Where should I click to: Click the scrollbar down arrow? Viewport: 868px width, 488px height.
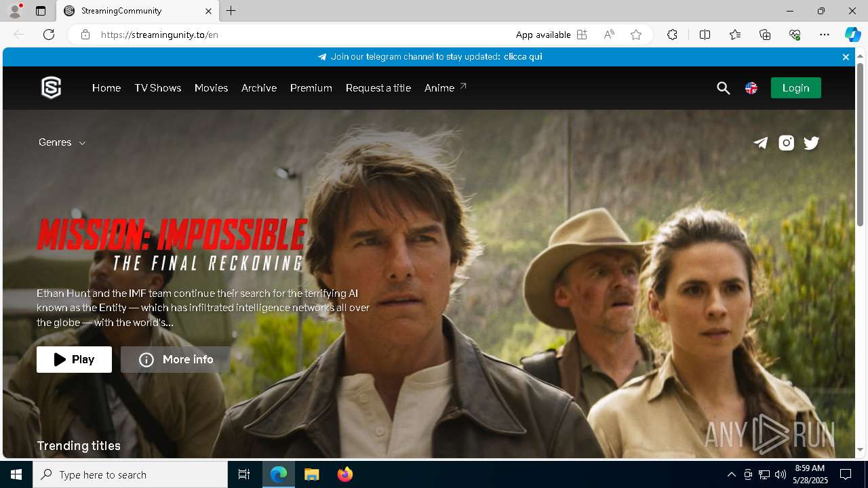click(x=860, y=449)
